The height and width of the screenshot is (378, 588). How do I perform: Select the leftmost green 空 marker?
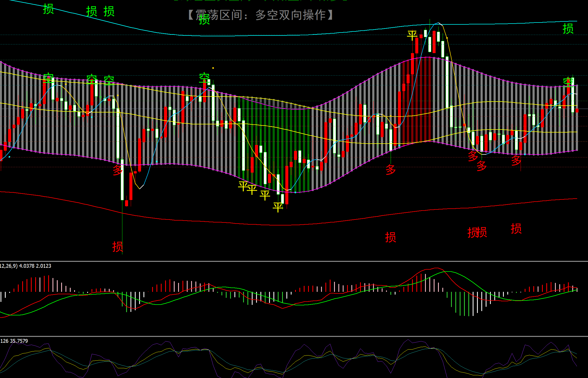click(48, 77)
